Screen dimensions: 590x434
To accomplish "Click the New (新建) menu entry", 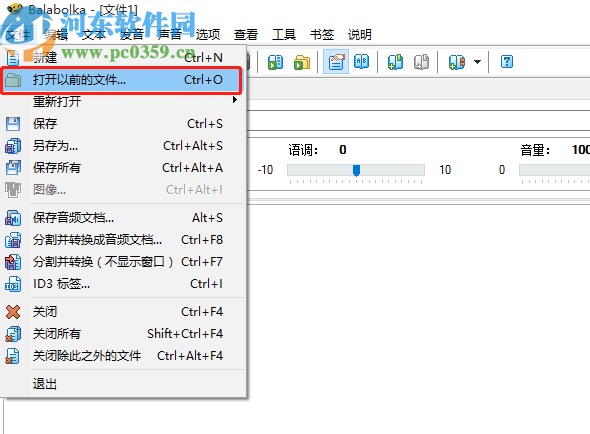I will [123, 58].
